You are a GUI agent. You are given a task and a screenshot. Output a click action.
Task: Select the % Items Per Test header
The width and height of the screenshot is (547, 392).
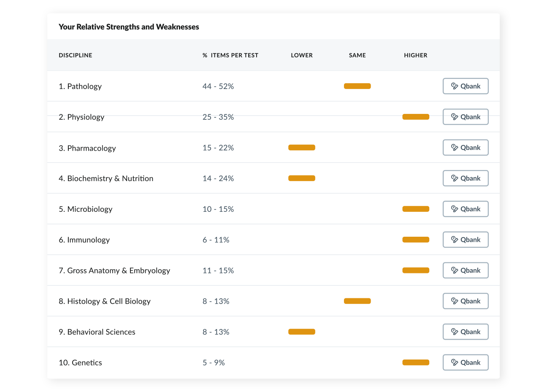pyautogui.click(x=230, y=55)
